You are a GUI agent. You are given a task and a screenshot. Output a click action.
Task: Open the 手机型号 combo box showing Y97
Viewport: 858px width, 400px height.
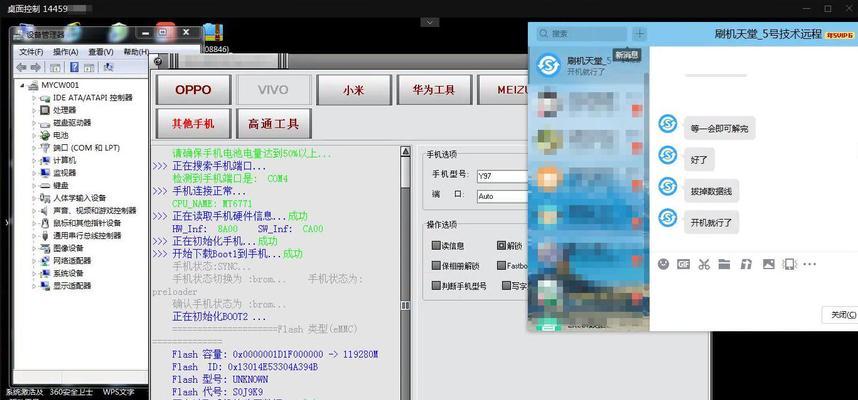click(502, 176)
